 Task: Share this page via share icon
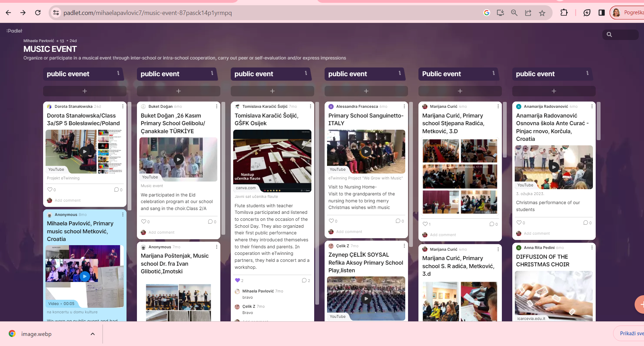528,13
